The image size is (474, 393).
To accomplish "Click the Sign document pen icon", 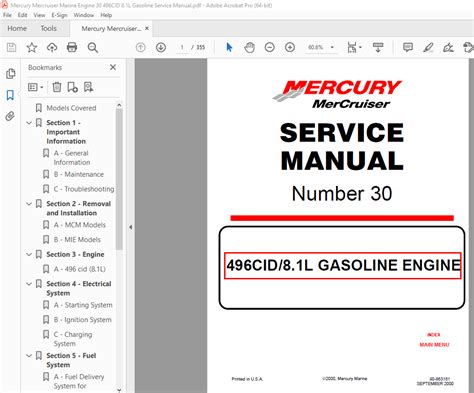I will pyautogui.click(x=448, y=48).
